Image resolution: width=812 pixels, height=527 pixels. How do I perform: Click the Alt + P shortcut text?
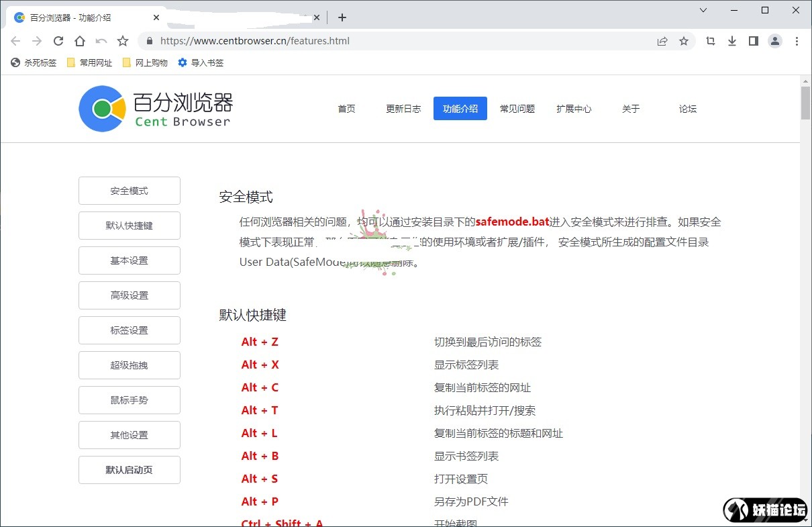tap(260, 501)
